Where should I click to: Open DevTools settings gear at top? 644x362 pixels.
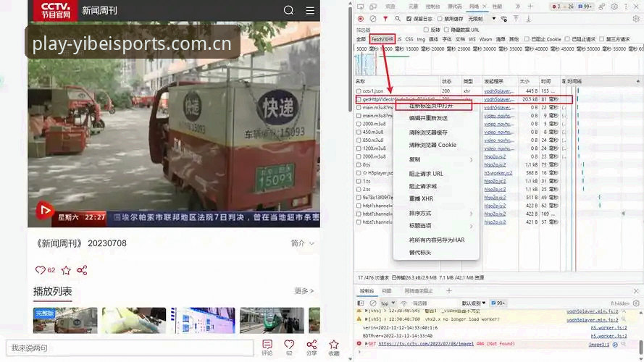(x=614, y=7)
